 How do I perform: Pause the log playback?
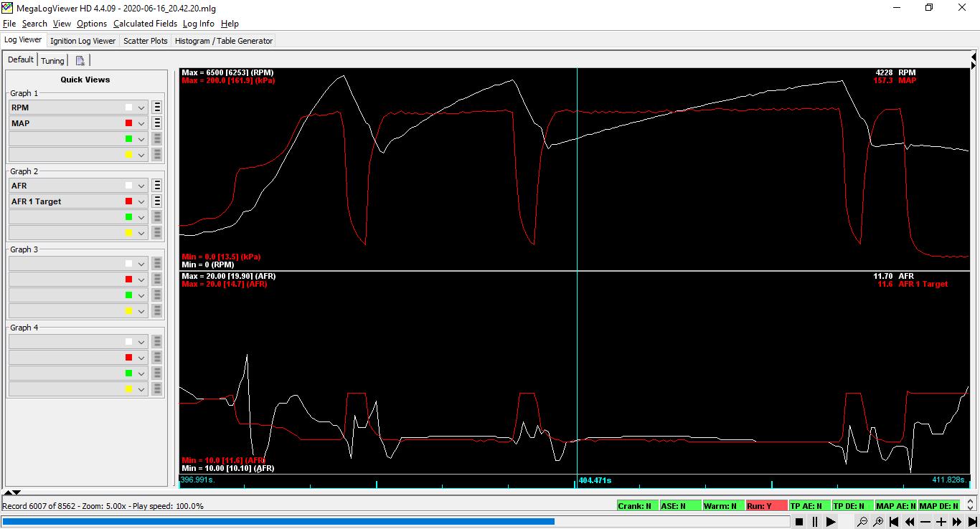(815, 522)
